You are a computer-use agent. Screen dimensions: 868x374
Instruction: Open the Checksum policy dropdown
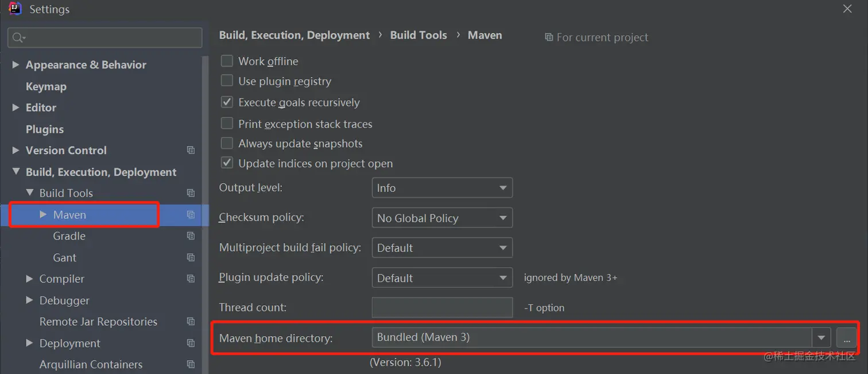click(442, 218)
